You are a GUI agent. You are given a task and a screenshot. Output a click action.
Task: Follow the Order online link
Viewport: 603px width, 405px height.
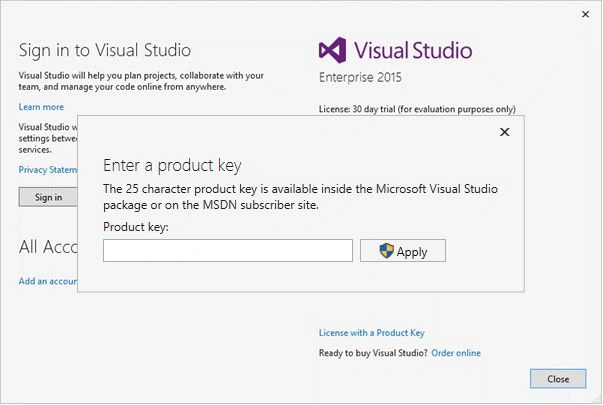click(x=456, y=353)
